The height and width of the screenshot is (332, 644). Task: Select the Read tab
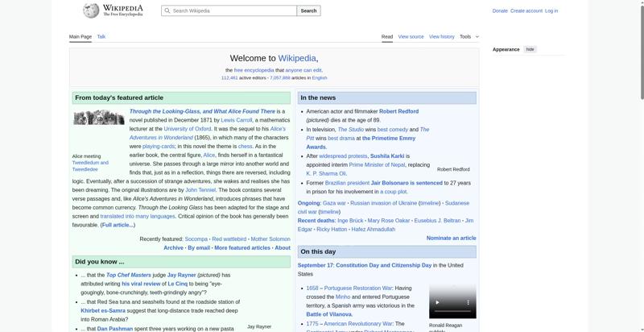387,36
